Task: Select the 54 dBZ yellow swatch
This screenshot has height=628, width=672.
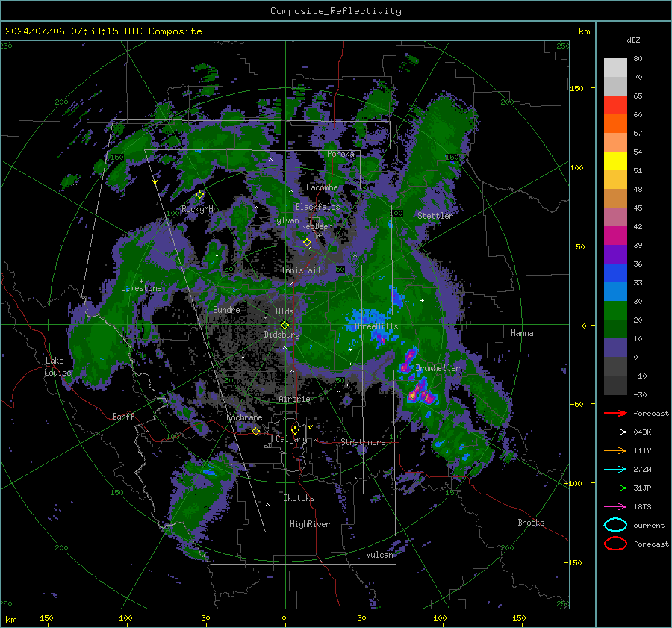Action: click(x=615, y=161)
